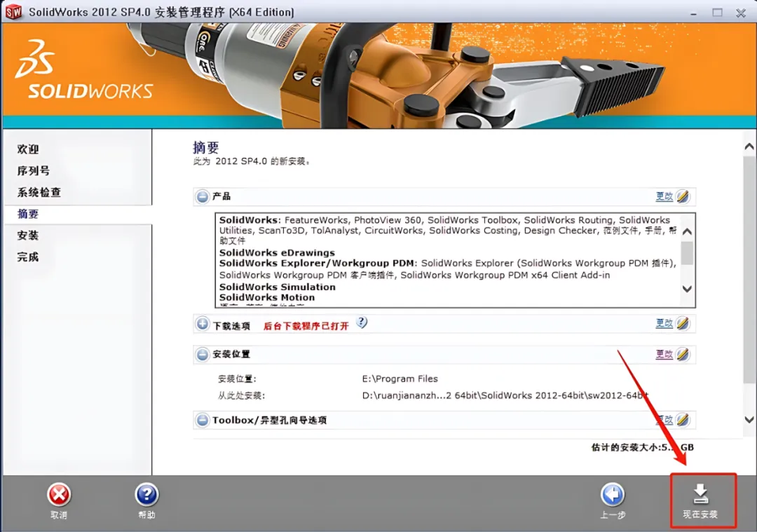Click 更改 link for 产品
The width and height of the screenshot is (757, 532).
[x=664, y=196]
